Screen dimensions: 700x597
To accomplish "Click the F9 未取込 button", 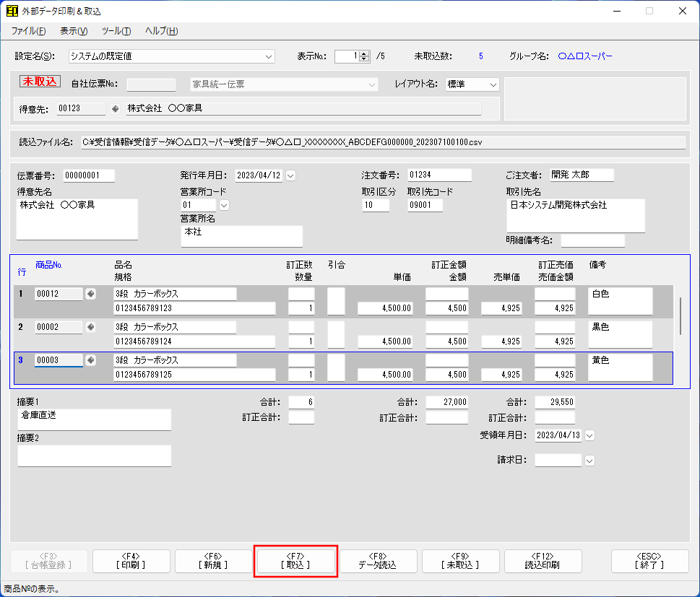I will point(460,561).
